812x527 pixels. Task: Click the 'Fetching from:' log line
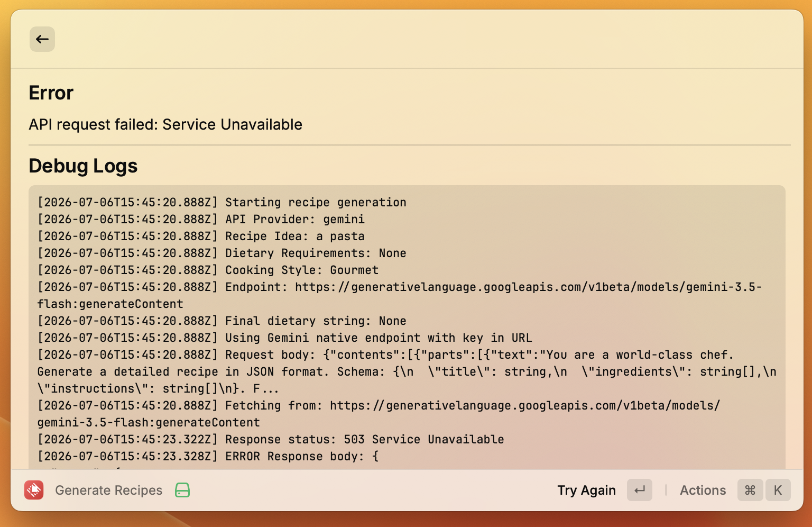(379, 414)
